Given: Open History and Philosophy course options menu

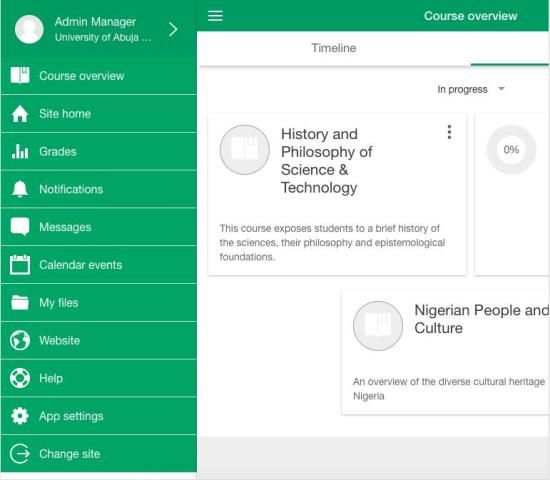Looking at the screenshot, I should (x=449, y=132).
